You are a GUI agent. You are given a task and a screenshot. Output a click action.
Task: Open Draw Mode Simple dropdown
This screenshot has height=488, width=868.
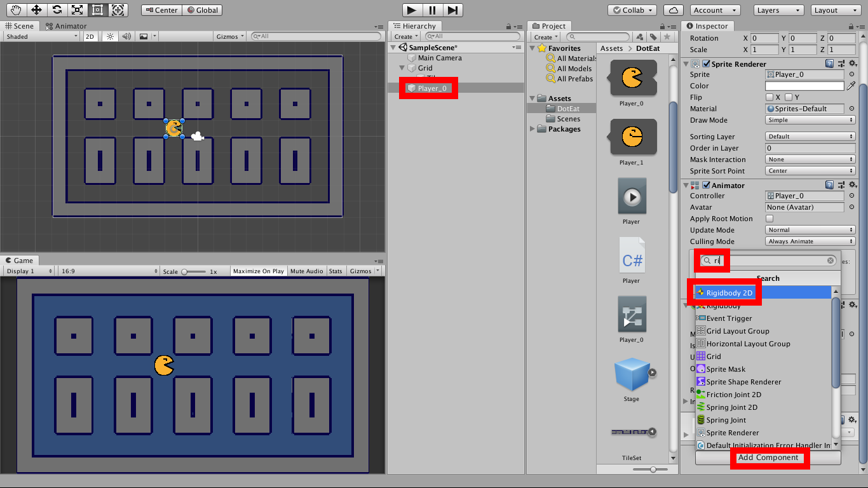pos(810,120)
